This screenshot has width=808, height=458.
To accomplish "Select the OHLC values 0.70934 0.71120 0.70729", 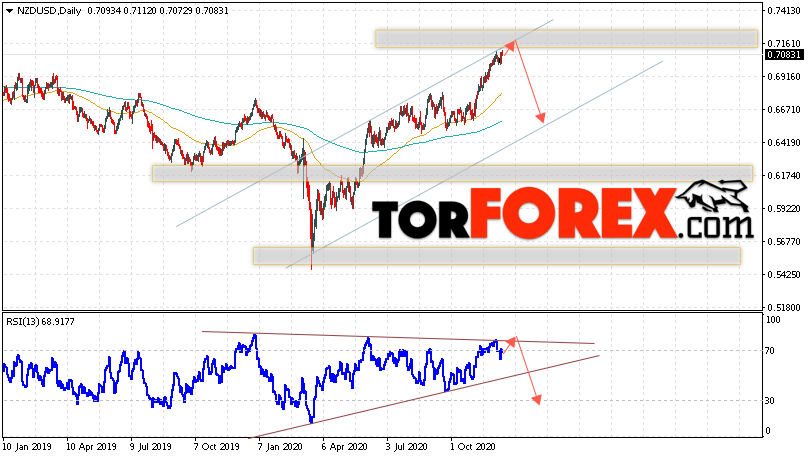I will pos(140,11).
